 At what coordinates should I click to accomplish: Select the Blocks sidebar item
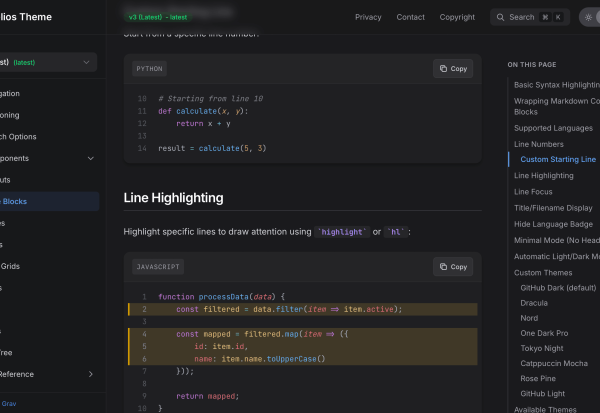pos(49,201)
